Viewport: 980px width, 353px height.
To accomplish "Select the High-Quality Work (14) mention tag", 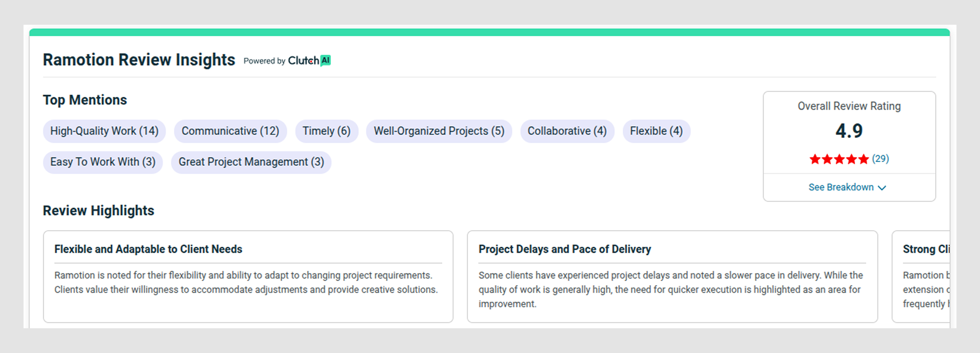I will click(104, 131).
